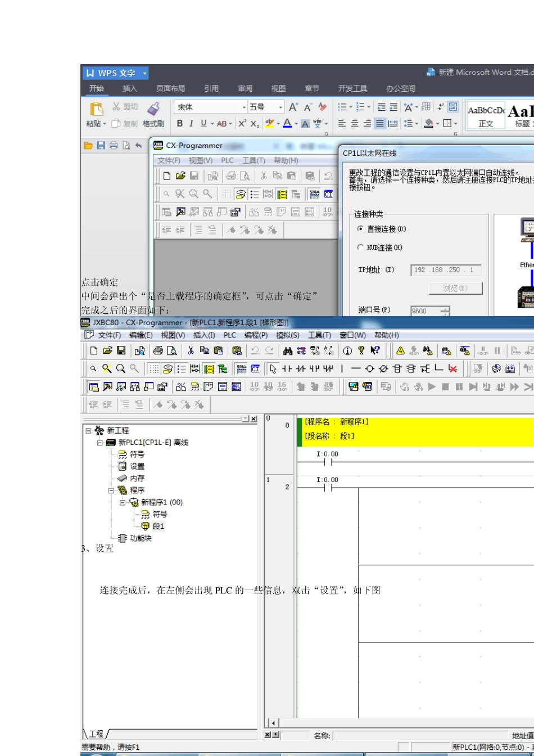Click the Format Painter brush icon in WPS
534x756 pixels.
(153, 108)
